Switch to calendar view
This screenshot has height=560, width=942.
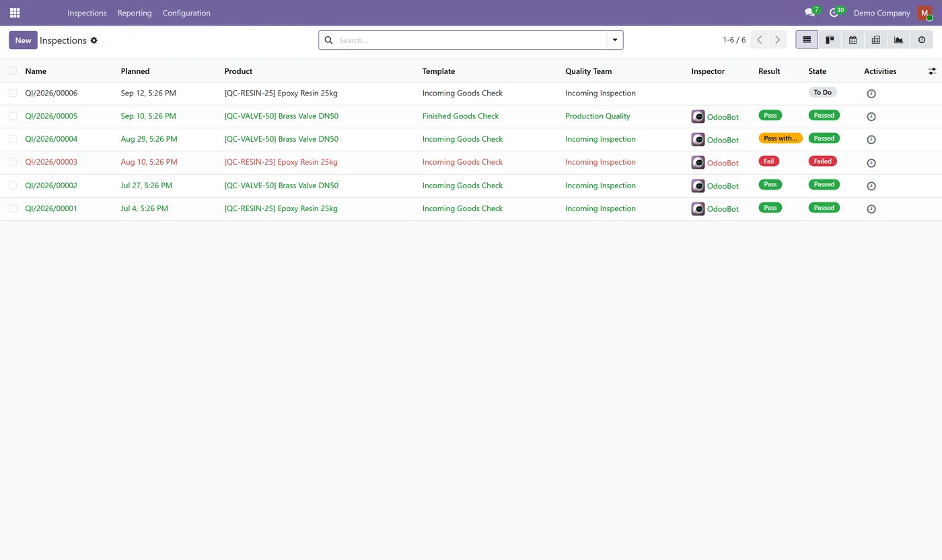tap(853, 40)
